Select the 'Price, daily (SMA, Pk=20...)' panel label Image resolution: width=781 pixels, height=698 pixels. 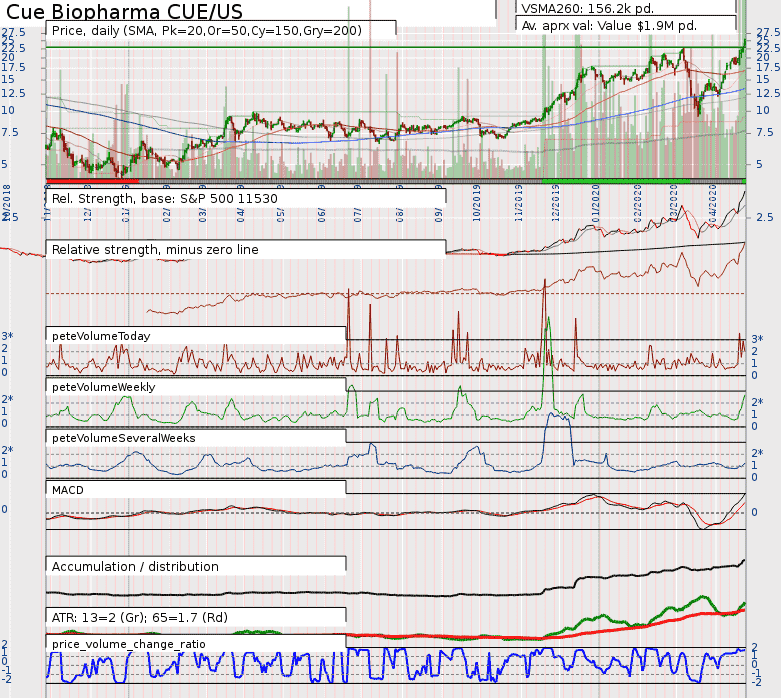click(x=207, y=30)
